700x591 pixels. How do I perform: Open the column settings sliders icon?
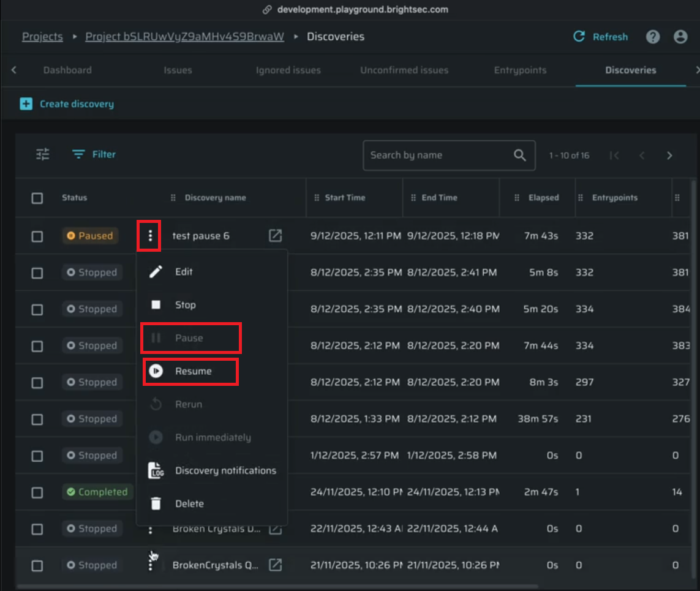(x=42, y=154)
